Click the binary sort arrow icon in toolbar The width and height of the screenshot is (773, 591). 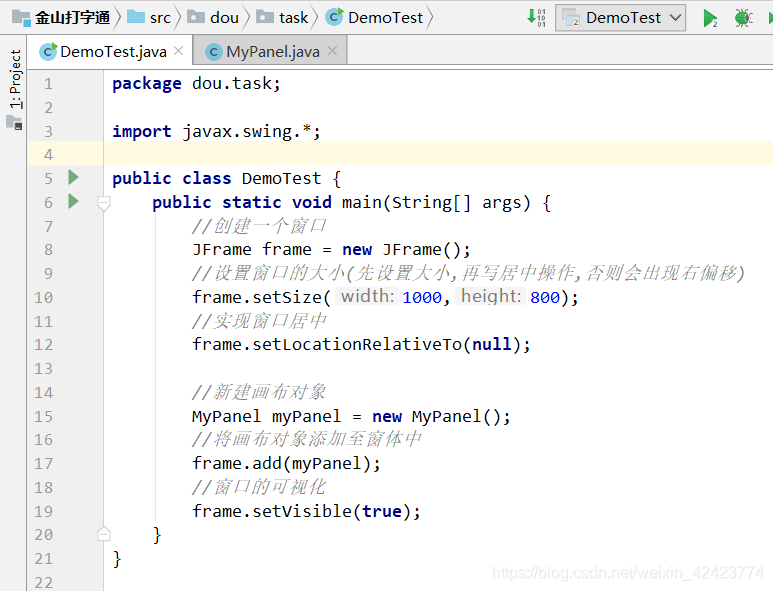tap(536, 18)
